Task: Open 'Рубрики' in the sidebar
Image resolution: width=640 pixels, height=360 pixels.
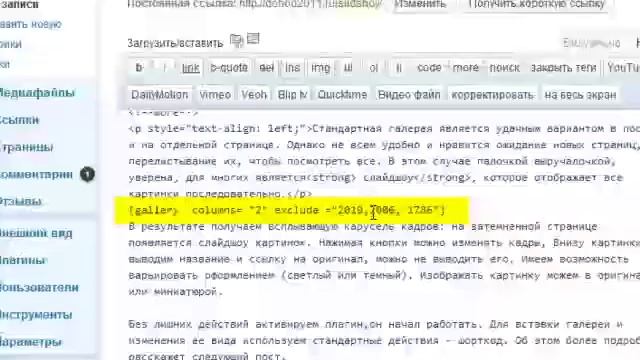Action: click(x=11, y=44)
